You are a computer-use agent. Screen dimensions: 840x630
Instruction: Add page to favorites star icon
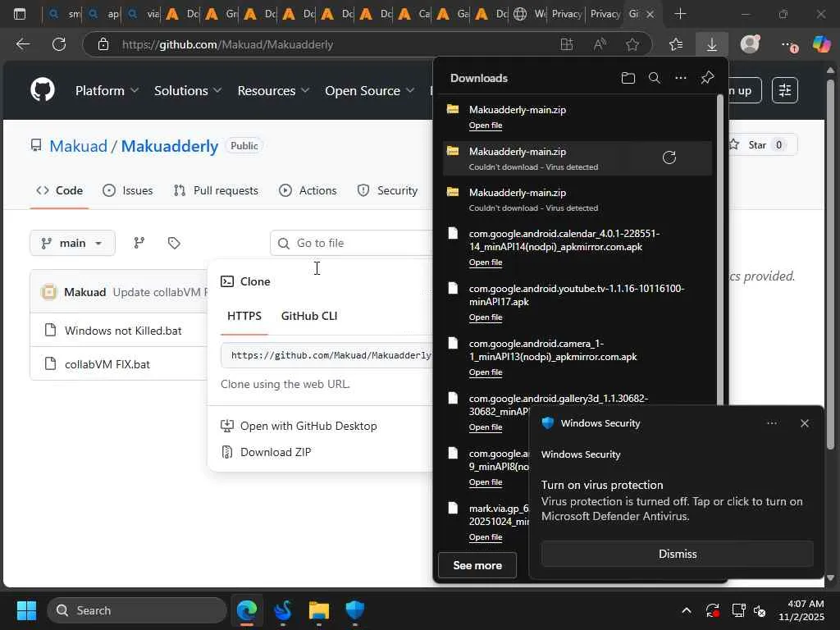click(x=632, y=44)
